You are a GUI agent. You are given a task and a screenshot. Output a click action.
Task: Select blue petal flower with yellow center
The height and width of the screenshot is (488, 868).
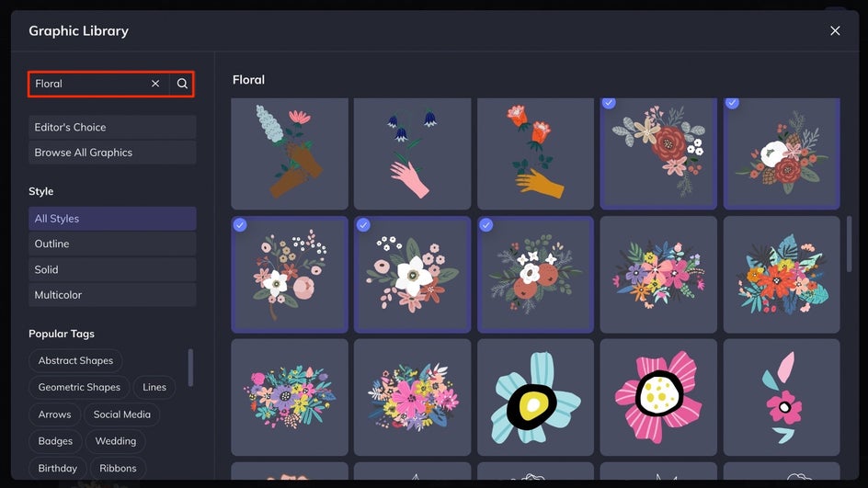coord(535,397)
